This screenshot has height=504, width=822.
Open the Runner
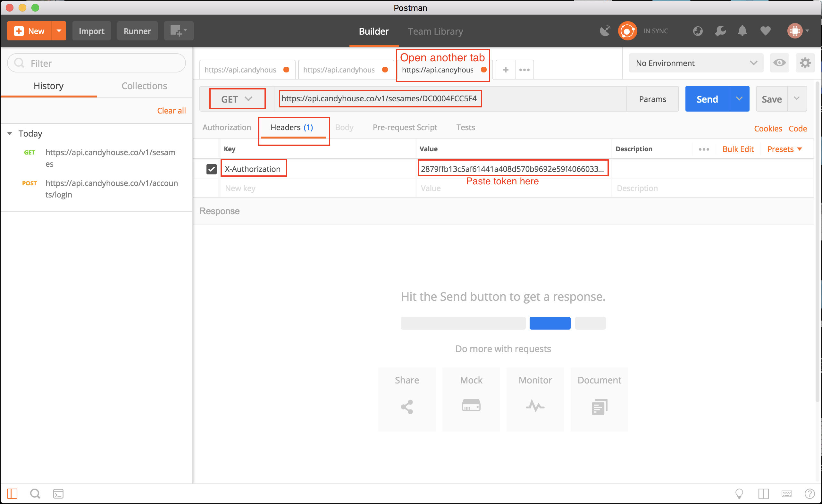pos(137,31)
